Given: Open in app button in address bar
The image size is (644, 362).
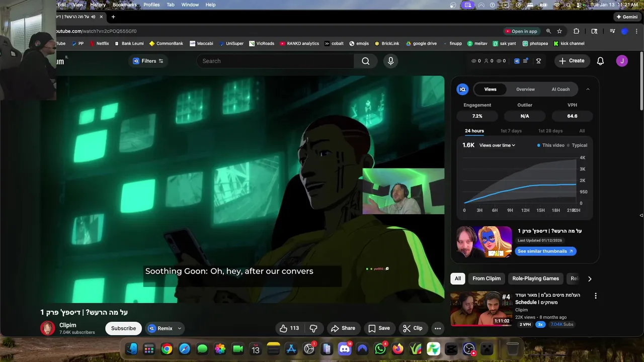Looking at the screenshot, I should click(x=521, y=31).
